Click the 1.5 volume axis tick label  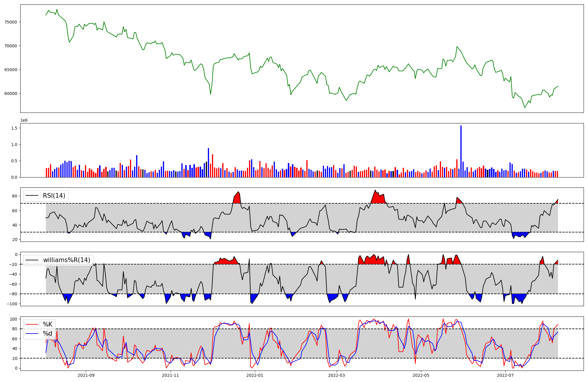point(14,128)
